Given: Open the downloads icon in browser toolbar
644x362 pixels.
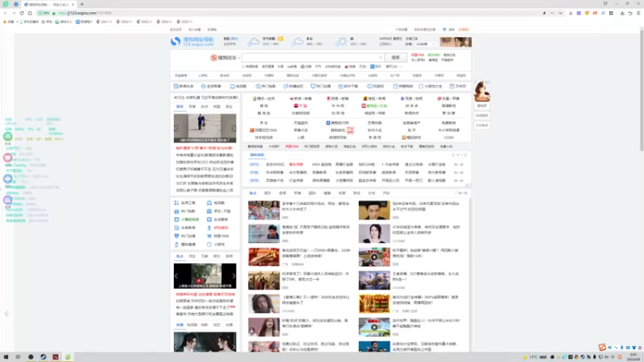Looking at the screenshot, I should pos(621,13).
